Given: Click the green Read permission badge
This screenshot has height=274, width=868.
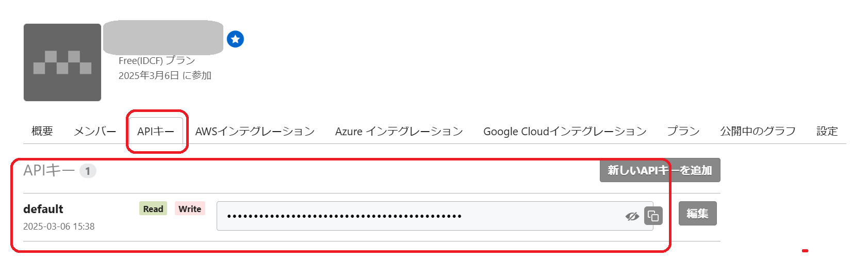Looking at the screenshot, I should [x=153, y=208].
